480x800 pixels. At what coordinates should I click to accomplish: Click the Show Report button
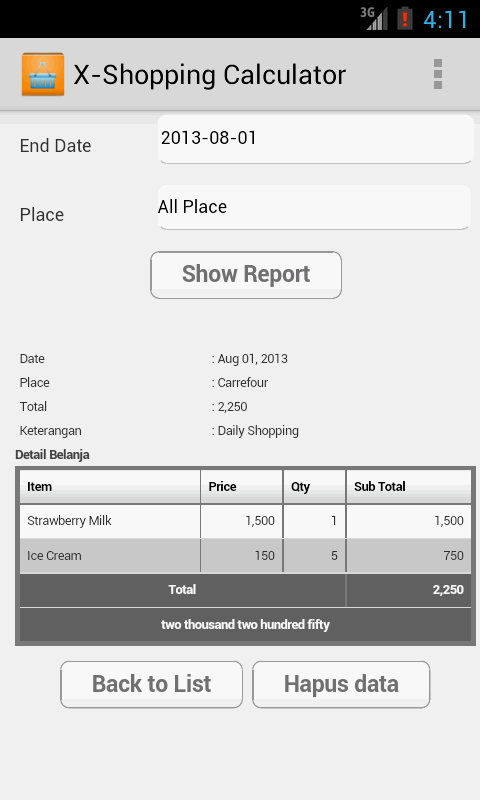[x=246, y=275]
